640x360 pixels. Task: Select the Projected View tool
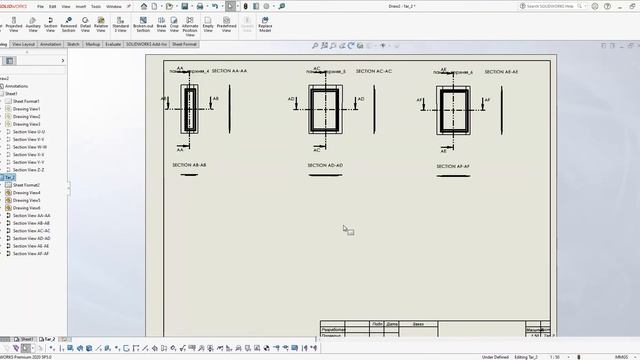click(x=14, y=24)
